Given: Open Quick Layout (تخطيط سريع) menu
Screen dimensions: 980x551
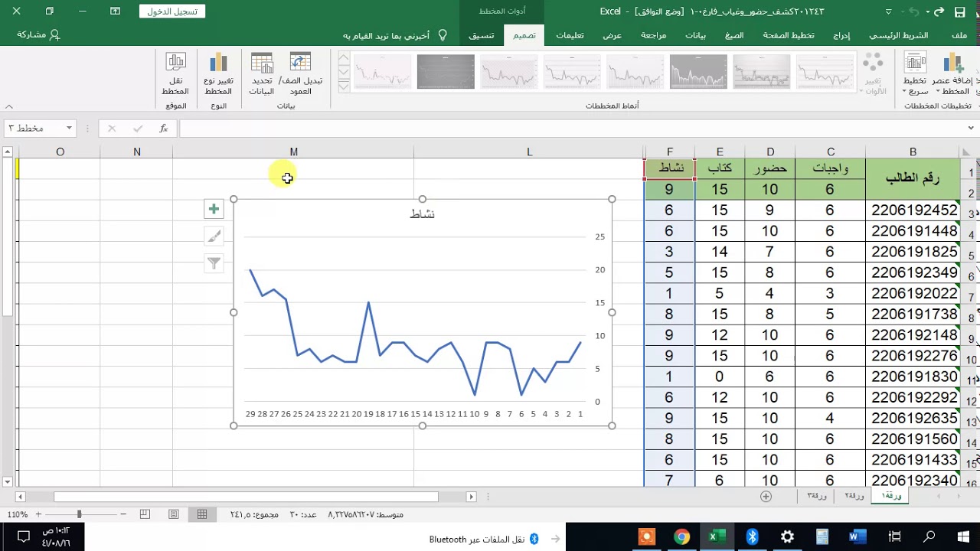Looking at the screenshot, I should (x=915, y=73).
